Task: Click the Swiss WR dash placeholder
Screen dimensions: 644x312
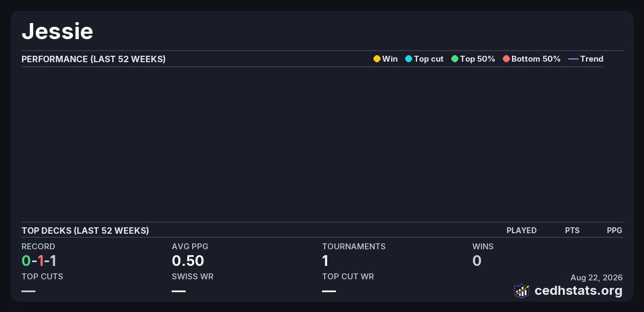Action: [x=179, y=291]
